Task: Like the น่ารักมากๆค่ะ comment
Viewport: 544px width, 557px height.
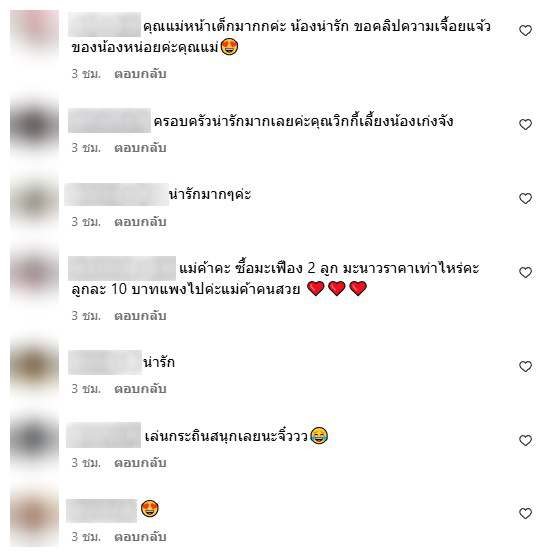Action: [525, 198]
